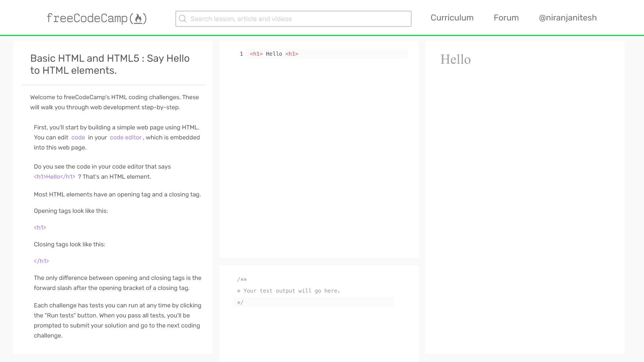Click the closing */ line in output console
This screenshot has height=362, width=644.
click(240, 303)
